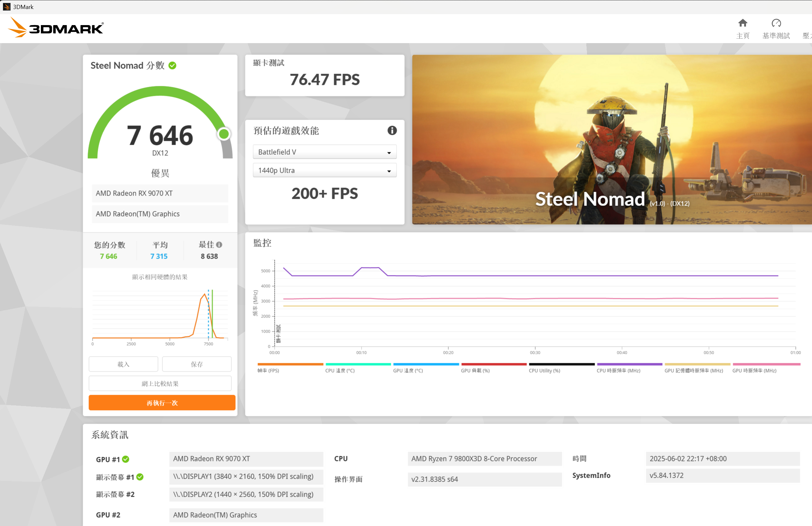Screen dimensions: 812x526
Task: Click the average score 7 315
Action: coord(159,256)
